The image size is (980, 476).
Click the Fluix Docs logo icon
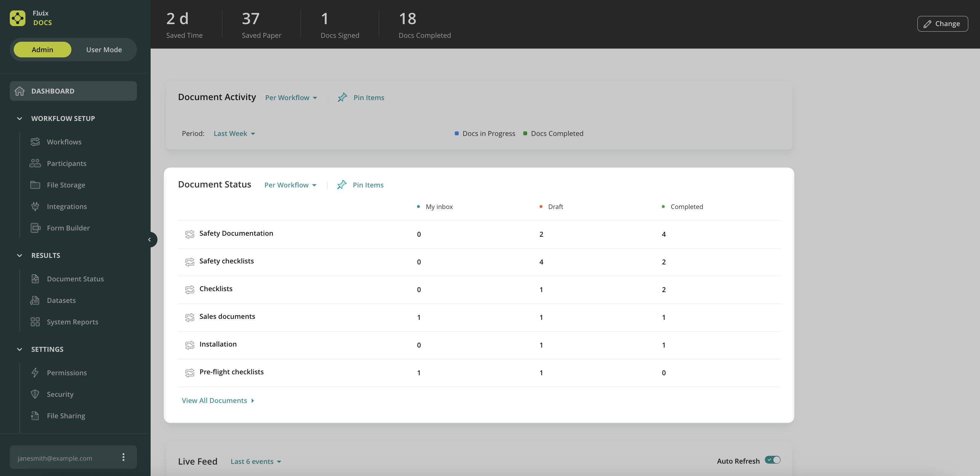pyautogui.click(x=18, y=18)
